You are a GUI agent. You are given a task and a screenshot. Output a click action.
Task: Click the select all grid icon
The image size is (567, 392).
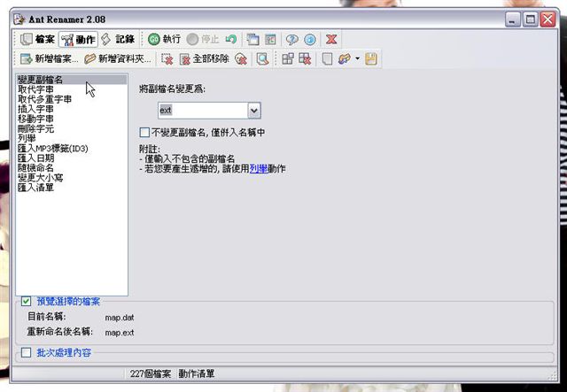(x=288, y=59)
